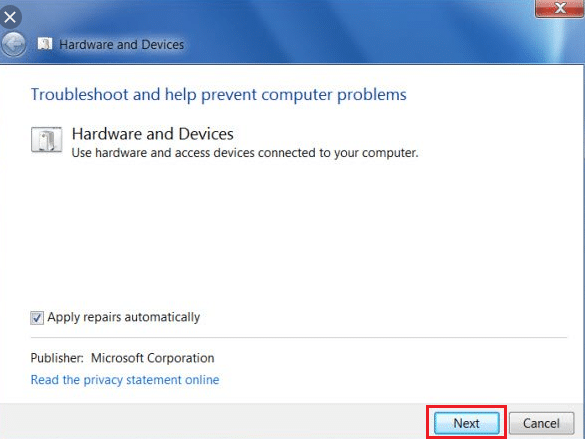Go back using the round arrow button
Image resolution: width=585 pixels, height=439 pixels.
click(x=14, y=44)
